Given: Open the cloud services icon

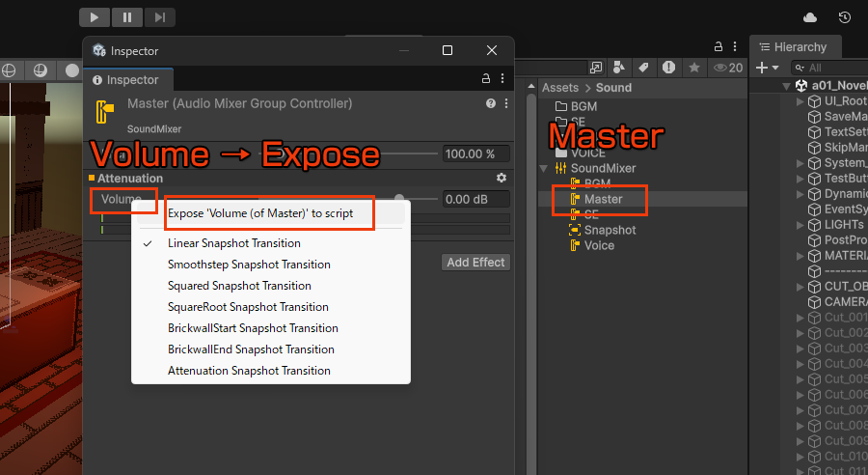Looking at the screenshot, I should [810, 17].
